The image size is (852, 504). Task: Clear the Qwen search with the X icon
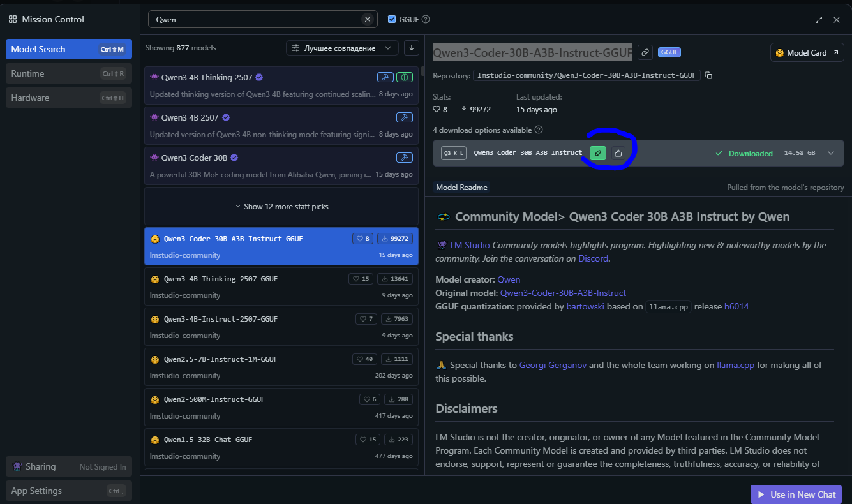click(x=367, y=19)
